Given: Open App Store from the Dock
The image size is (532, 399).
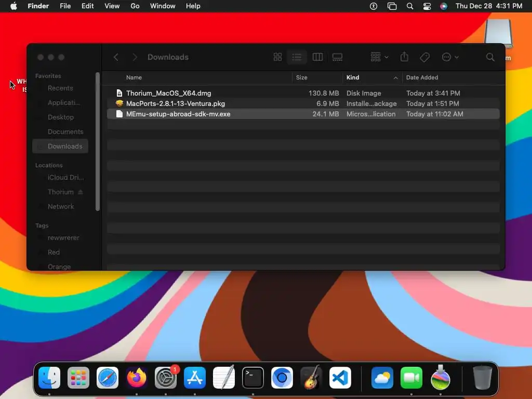Looking at the screenshot, I should (x=195, y=378).
